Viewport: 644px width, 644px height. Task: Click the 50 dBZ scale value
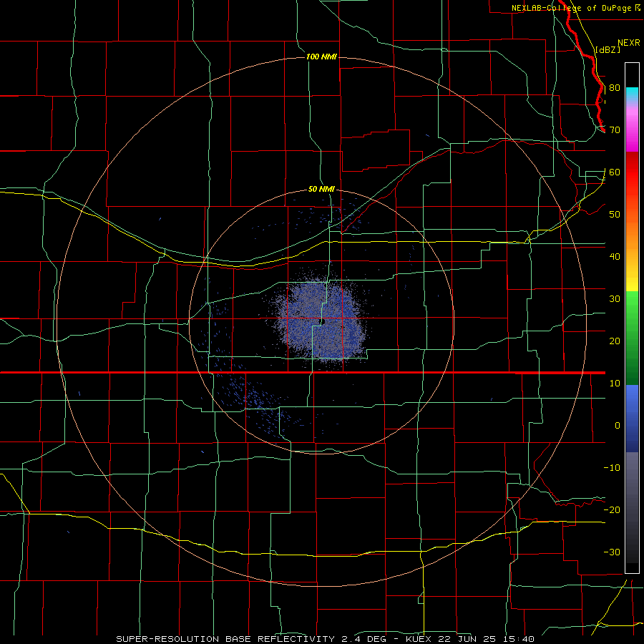coord(615,215)
